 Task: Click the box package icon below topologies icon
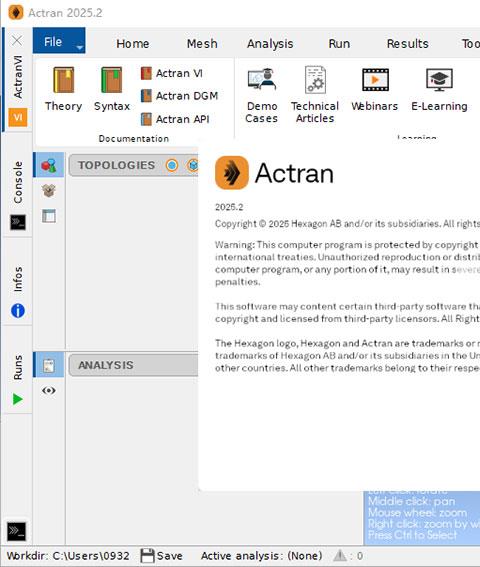49,190
